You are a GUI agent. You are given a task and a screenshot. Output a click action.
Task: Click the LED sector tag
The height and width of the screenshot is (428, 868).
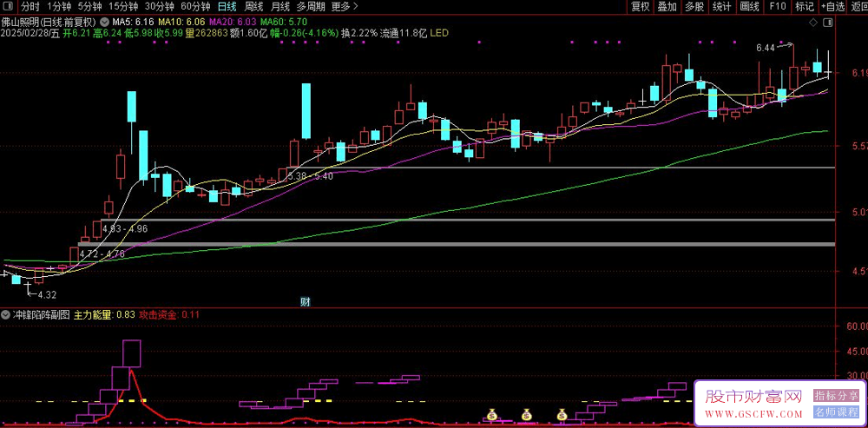[x=438, y=33]
